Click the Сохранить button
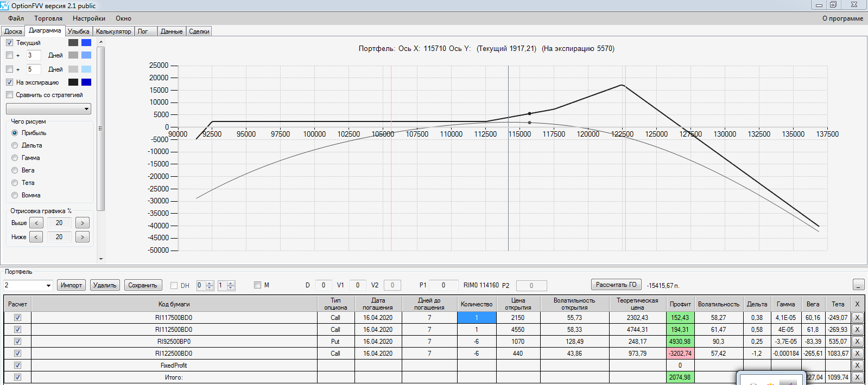Screen dimensions: 868x385 143,285
